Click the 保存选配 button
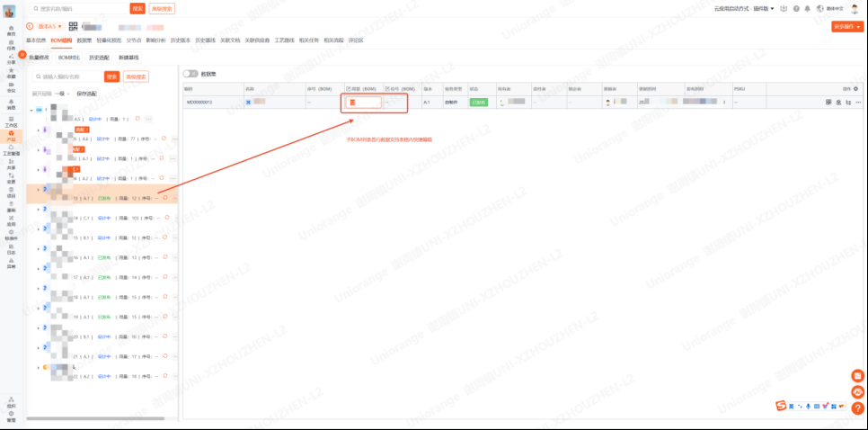Image resolution: width=868 pixels, height=430 pixels. pyautogui.click(x=86, y=94)
